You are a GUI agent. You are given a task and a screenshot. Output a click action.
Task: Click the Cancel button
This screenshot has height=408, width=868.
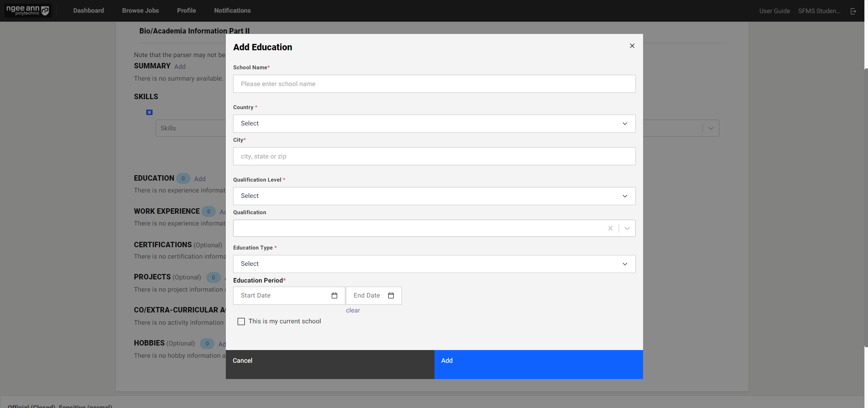(330, 364)
